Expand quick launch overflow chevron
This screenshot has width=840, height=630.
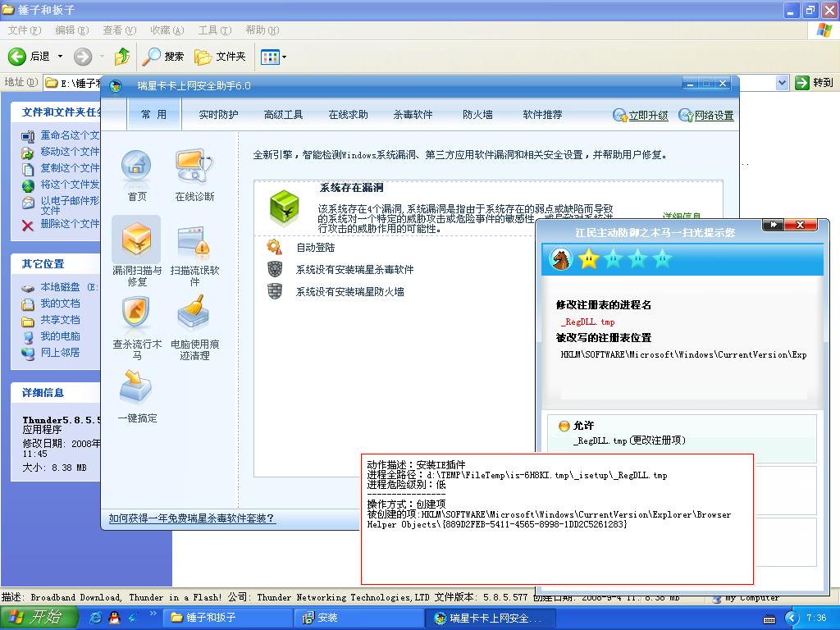click(x=153, y=613)
